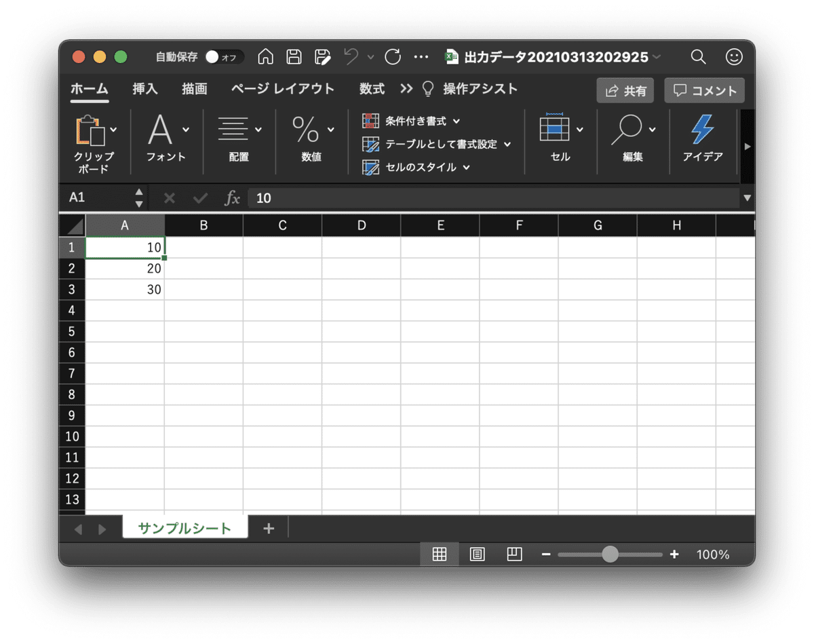Open the コメント (Comments) panel button
This screenshot has width=814, height=644.
coord(703,90)
